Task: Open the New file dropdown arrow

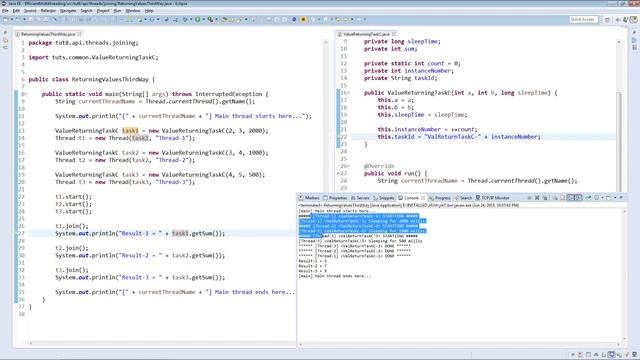Action: tap(12, 19)
